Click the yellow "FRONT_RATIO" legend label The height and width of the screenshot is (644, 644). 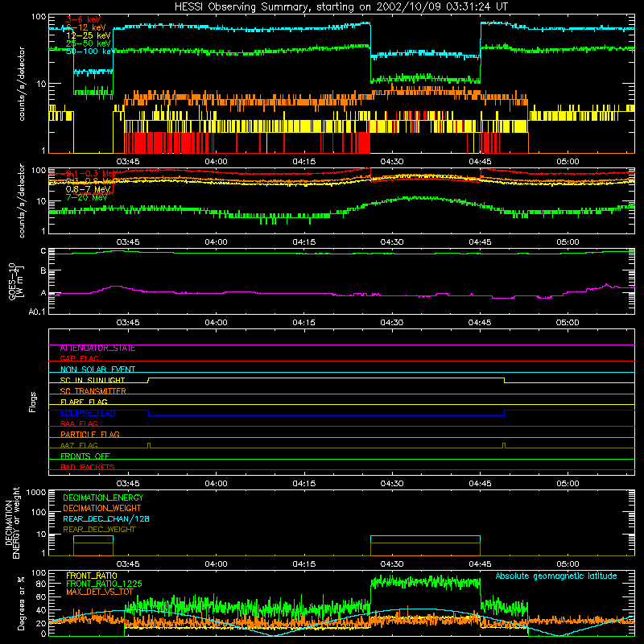[92, 576]
